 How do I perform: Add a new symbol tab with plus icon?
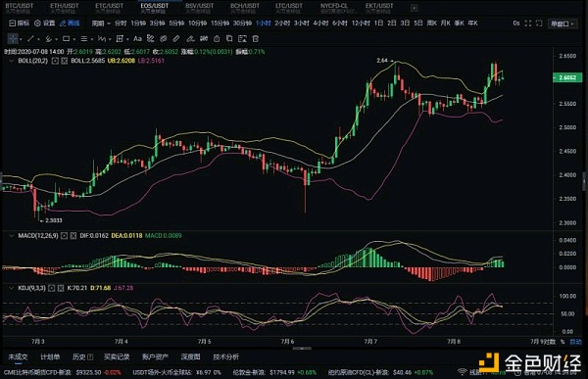[414, 8]
